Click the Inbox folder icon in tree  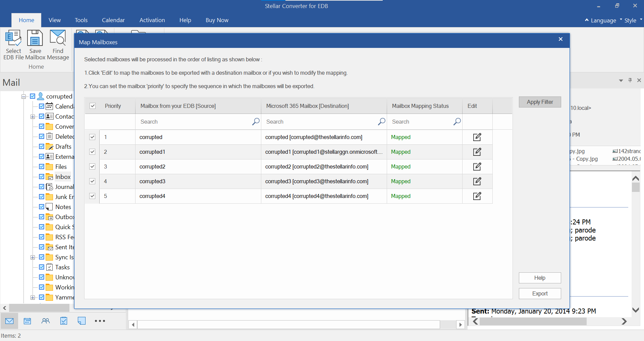(49, 177)
